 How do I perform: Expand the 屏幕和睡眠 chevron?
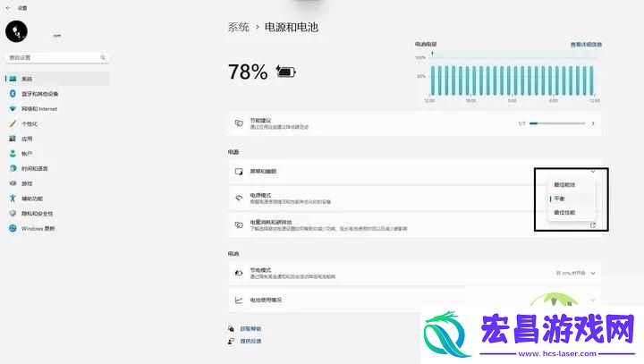593,172
